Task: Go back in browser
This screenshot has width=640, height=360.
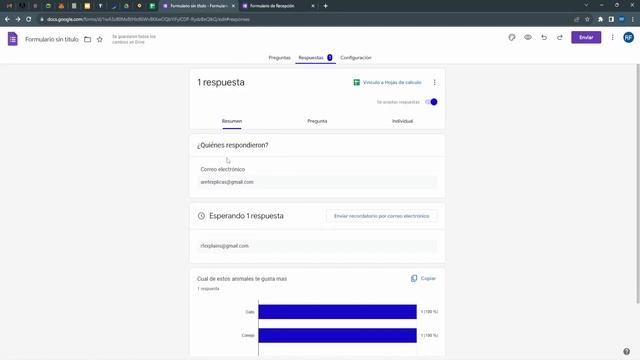Action: 7,19
